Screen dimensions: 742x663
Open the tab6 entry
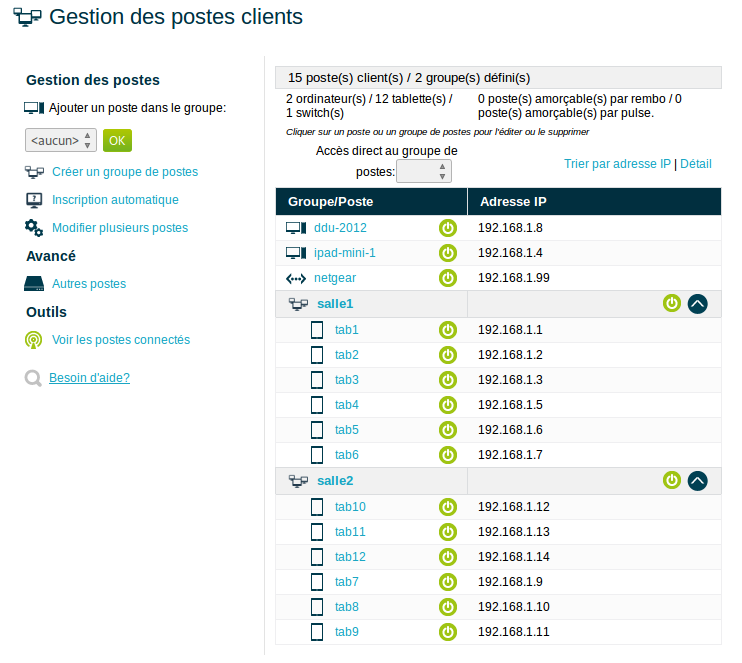click(x=346, y=455)
